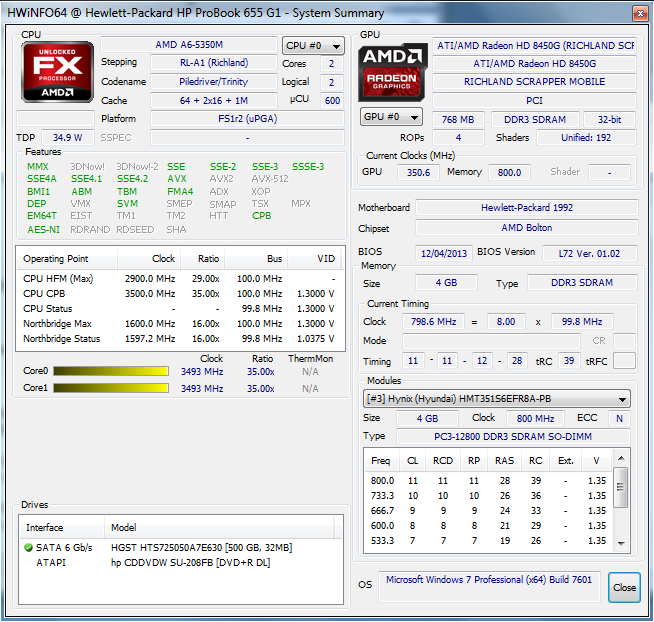This screenshot has width=654, height=622.
Task: Click the timings table scroll-up arrow
Action: pos(621,458)
